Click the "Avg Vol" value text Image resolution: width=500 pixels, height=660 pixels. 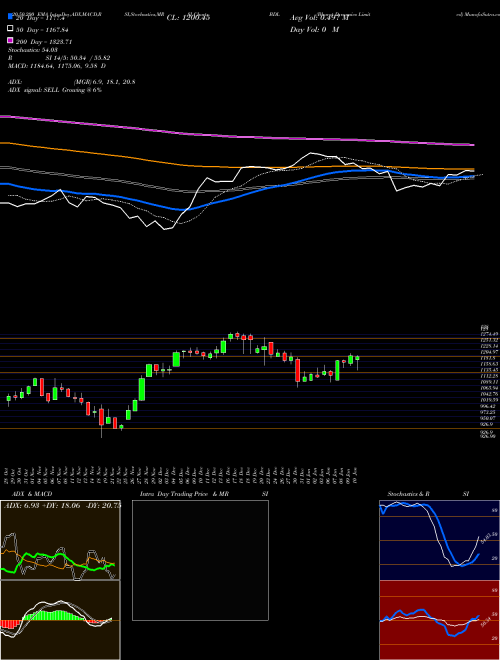click(319, 18)
